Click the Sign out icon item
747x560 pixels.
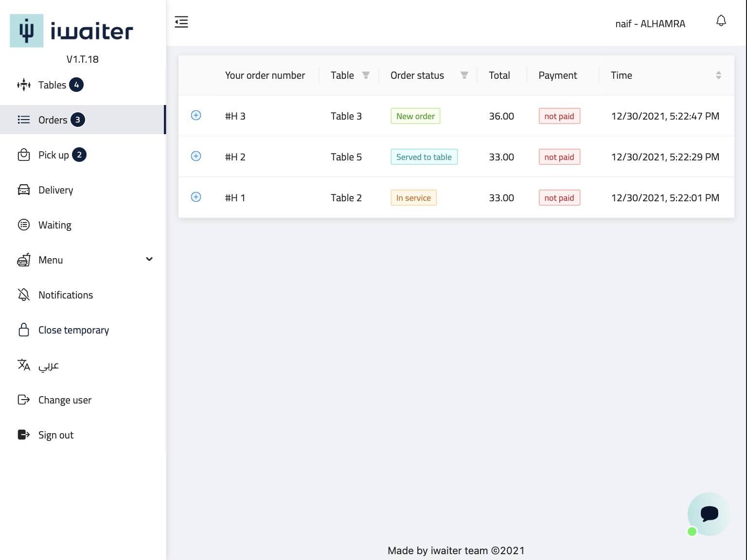point(24,435)
